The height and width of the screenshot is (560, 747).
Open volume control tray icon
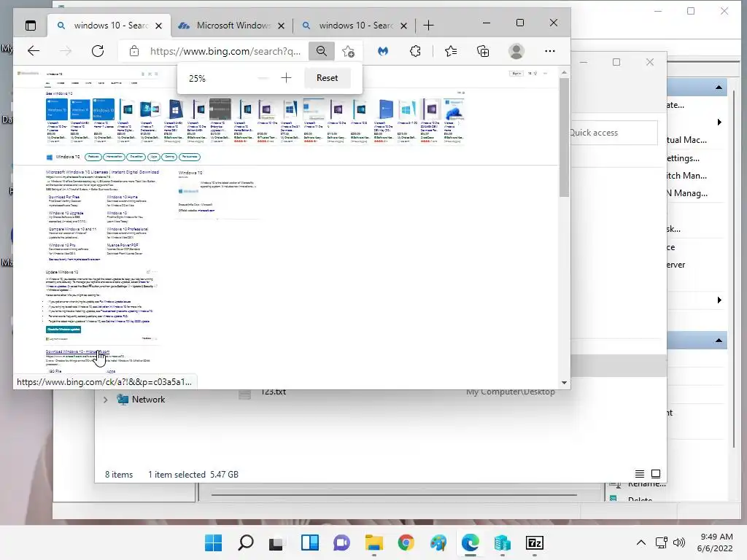click(679, 542)
